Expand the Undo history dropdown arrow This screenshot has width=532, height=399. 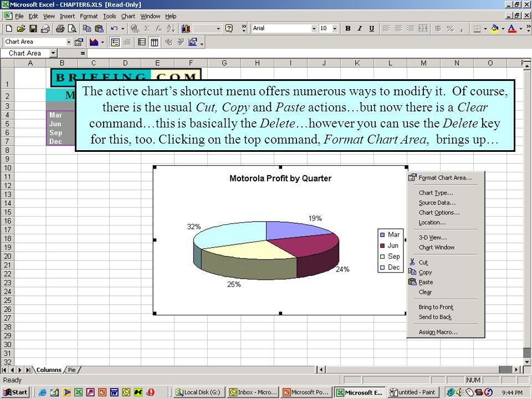pyautogui.click(x=123, y=28)
